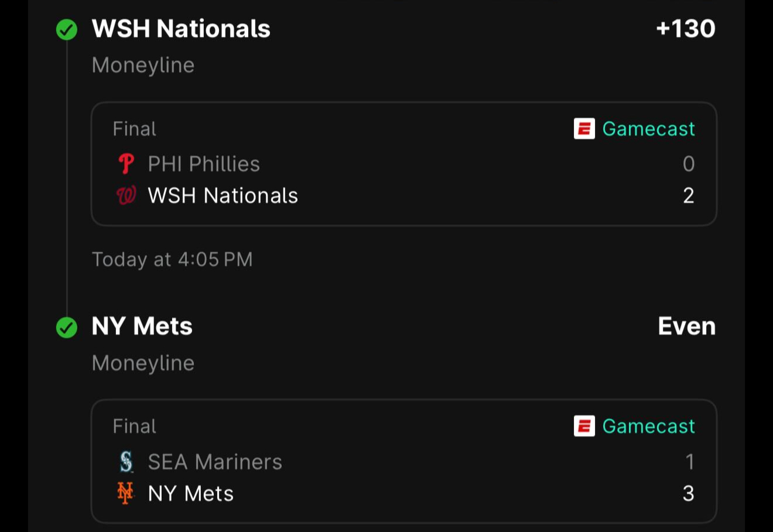Select the WSH Nationals bet leg title
This screenshot has width=773, height=532.
181,29
